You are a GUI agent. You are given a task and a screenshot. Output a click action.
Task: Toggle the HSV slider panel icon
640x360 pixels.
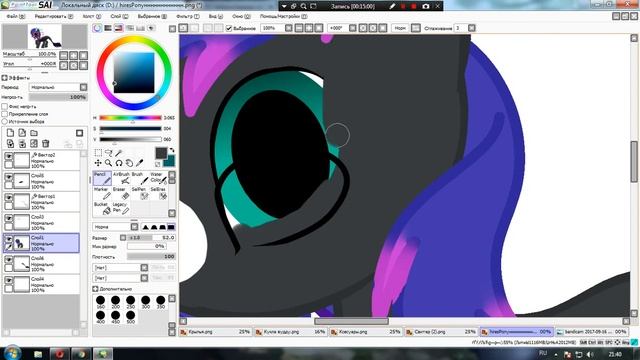point(119,28)
